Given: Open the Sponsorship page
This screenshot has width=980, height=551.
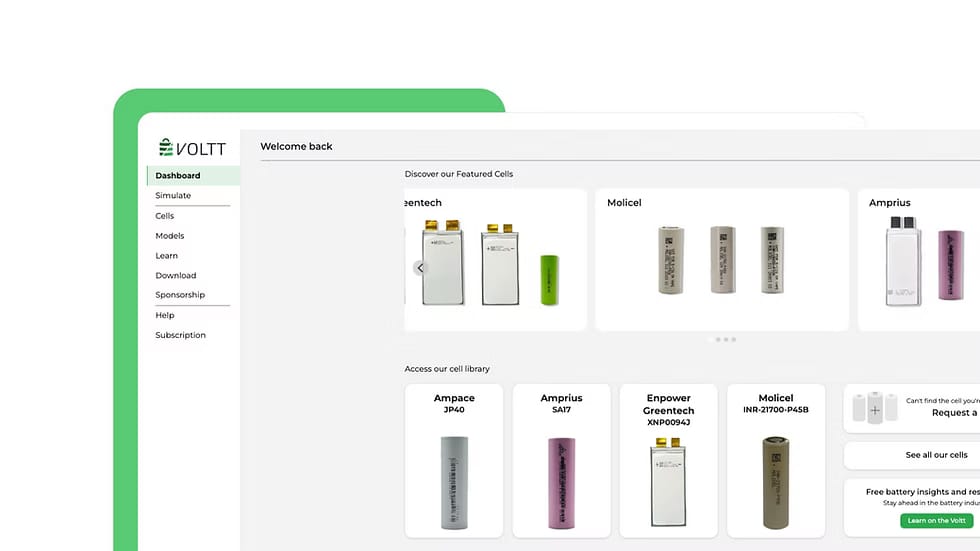Looking at the screenshot, I should point(180,295).
